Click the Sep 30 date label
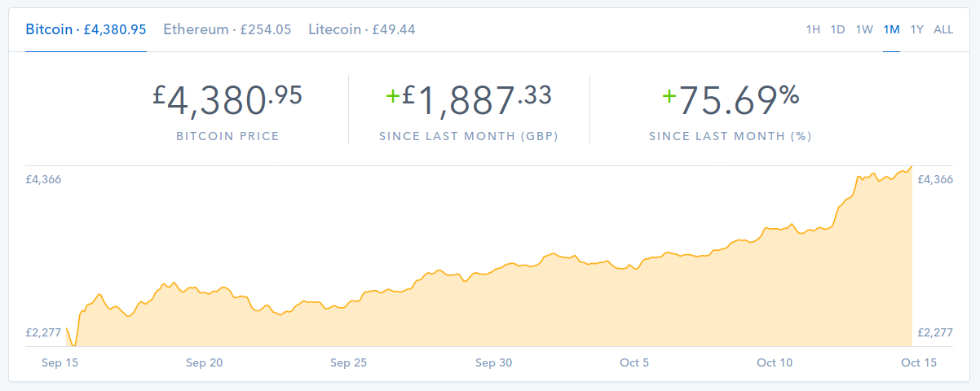Screen dimensions: 980x391 493,363
